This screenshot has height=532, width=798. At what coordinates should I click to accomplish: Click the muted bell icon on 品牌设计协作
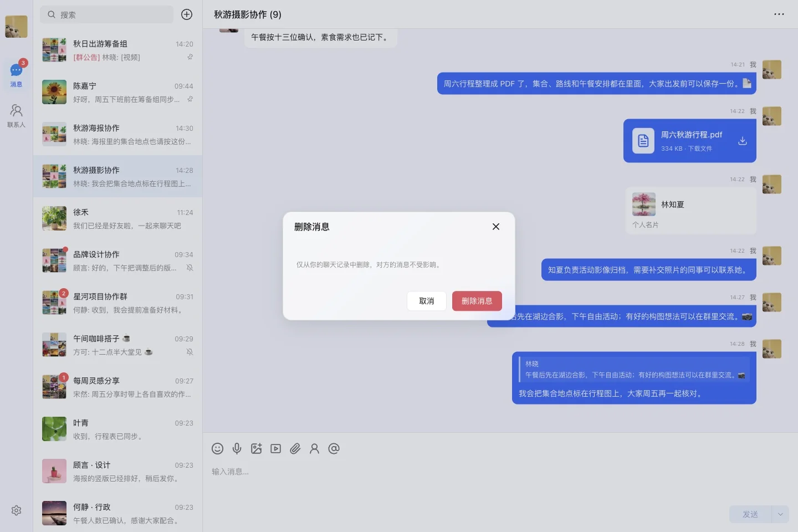(x=190, y=268)
